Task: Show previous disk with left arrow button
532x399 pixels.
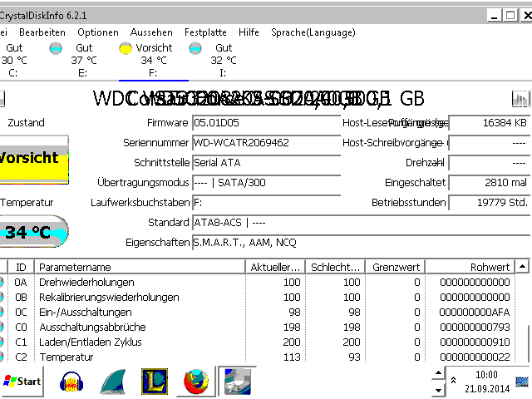Action: (2, 99)
